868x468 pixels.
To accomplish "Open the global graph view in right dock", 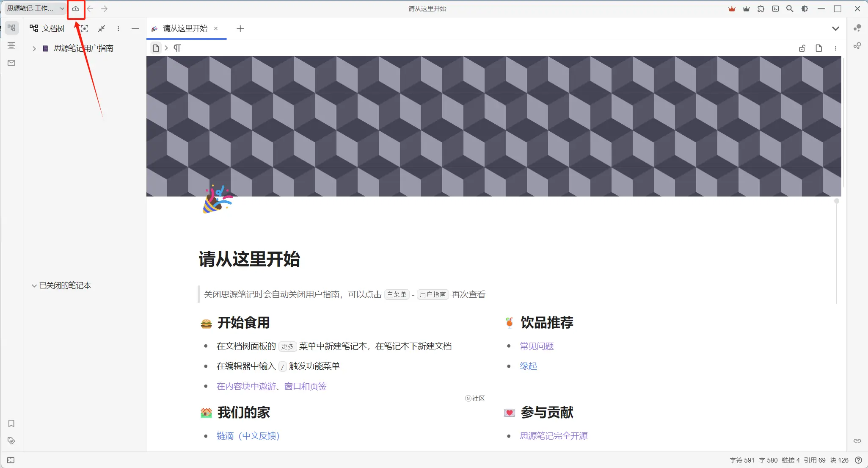I will 857,28.
